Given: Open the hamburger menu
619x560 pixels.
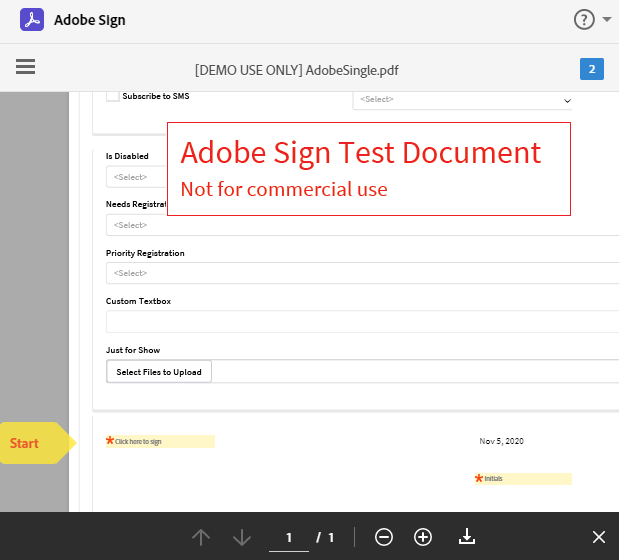Looking at the screenshot, I should pyautogui.click(x=25, y=66).
